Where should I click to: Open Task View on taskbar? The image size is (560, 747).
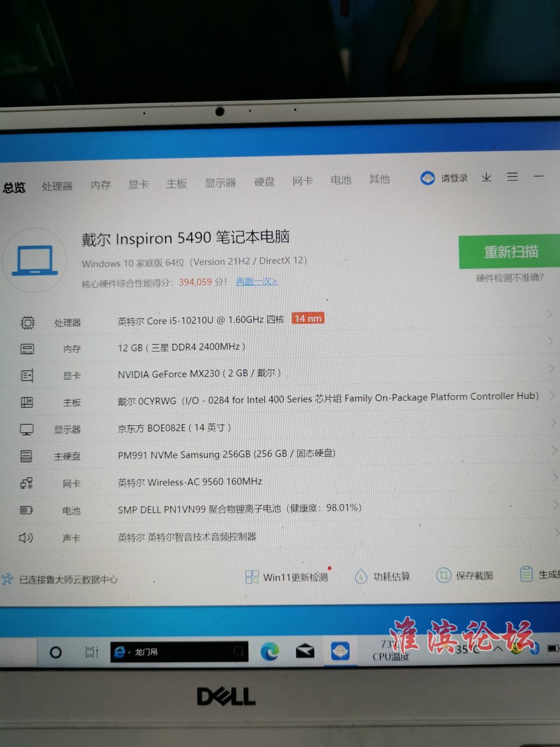[x=92, y=652]
